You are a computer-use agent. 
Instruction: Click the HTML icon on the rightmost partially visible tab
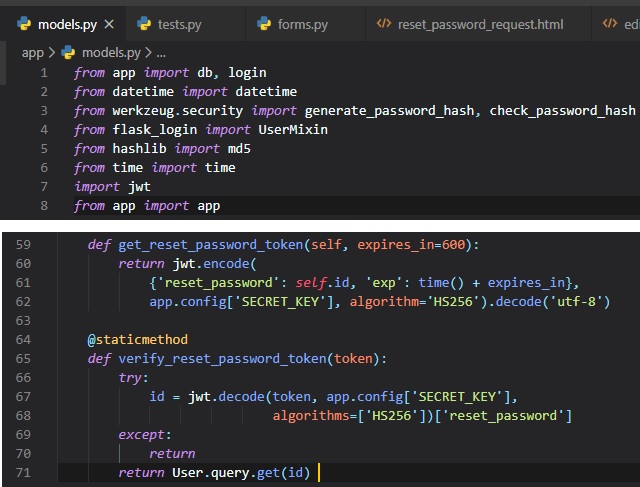[x=609, y=23]
